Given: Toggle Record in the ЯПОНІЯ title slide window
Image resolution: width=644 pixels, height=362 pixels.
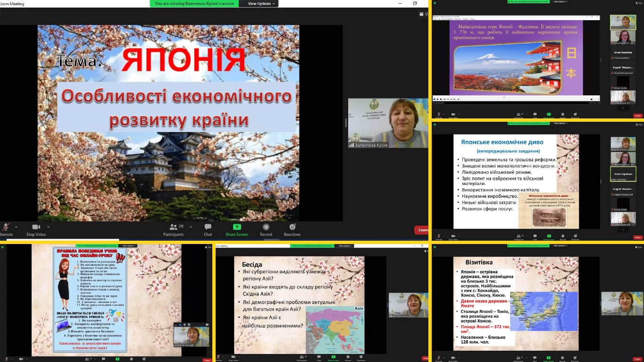Looking at the screenshot, I should 266,229.
